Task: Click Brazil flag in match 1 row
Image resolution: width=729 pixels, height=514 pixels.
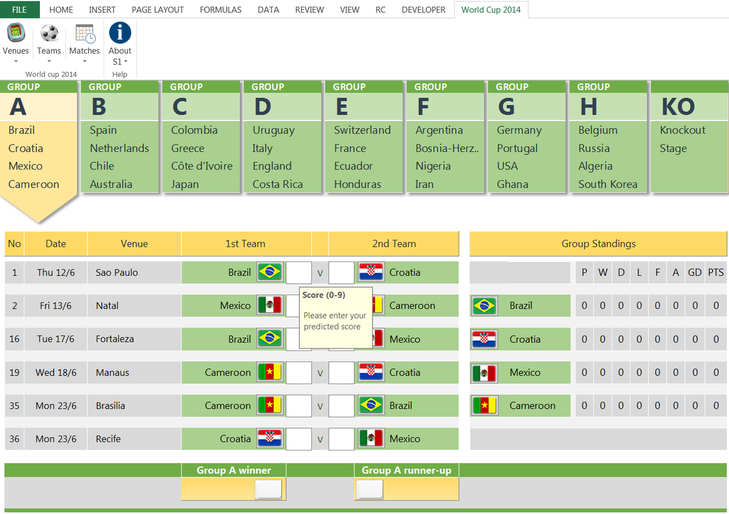Action: point(270,272)
